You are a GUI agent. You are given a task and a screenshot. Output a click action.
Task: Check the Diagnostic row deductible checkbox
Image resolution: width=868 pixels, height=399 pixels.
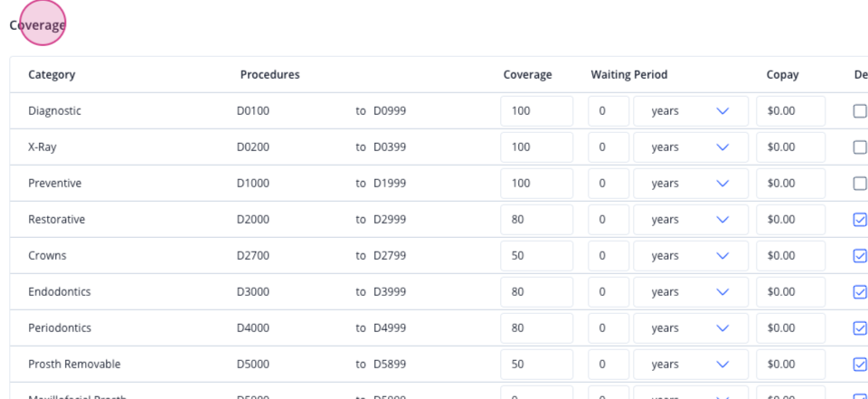860,111
